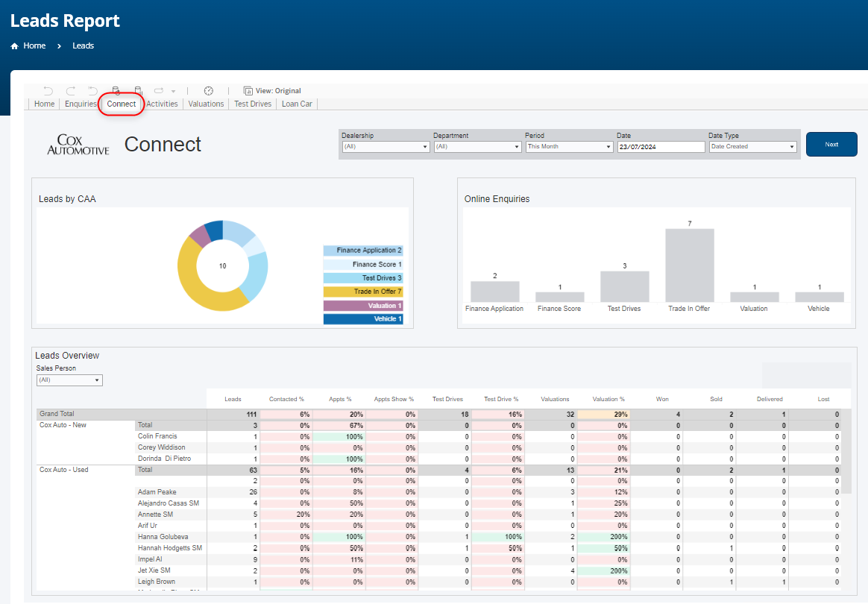Select the Finance Application 2 legend swatch
Screen dimensions: 868x604
(363, 251)
